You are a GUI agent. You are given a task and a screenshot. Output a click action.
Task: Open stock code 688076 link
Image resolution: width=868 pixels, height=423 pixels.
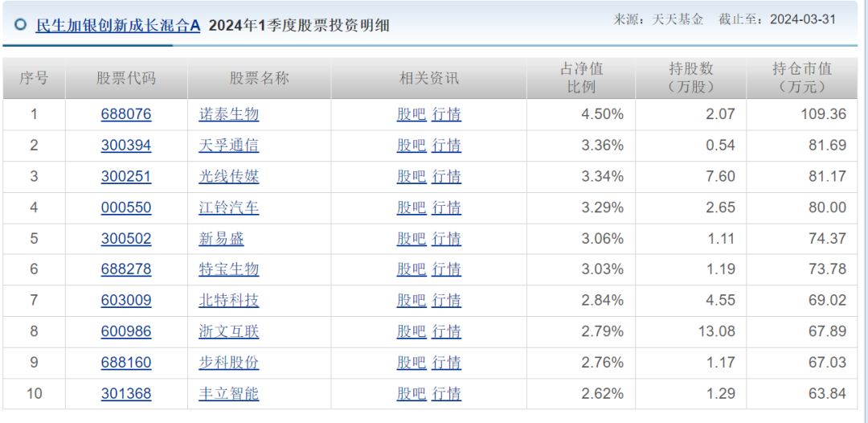point(126,115)
